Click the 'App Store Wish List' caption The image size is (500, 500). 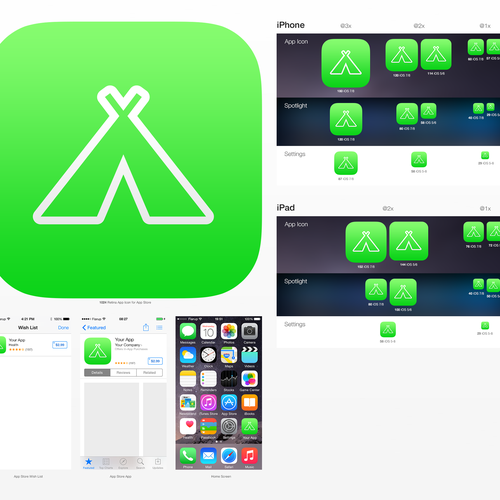pyautogui.click(x=28, y=477)
